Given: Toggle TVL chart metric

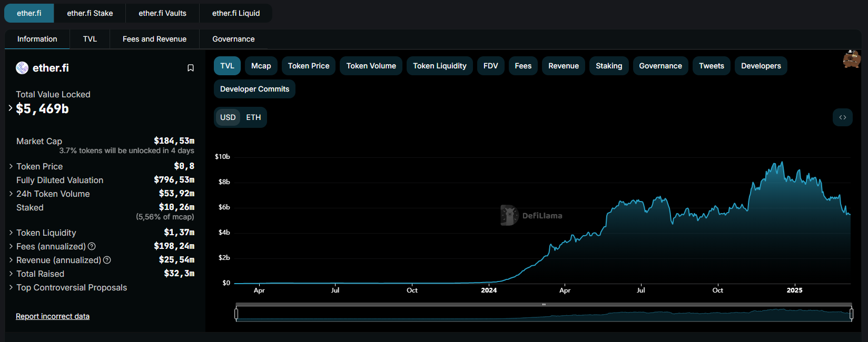Looking at the screenshot, I should point(227,66).
